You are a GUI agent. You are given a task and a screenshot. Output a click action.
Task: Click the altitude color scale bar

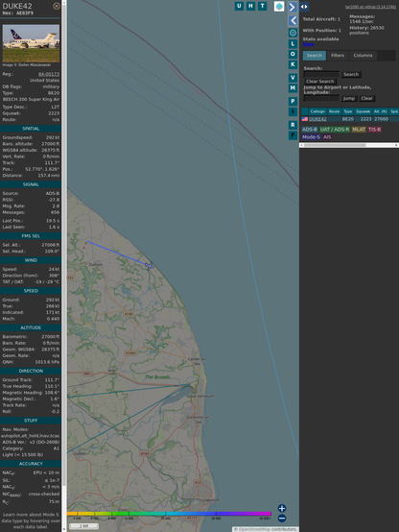(169, 514)
